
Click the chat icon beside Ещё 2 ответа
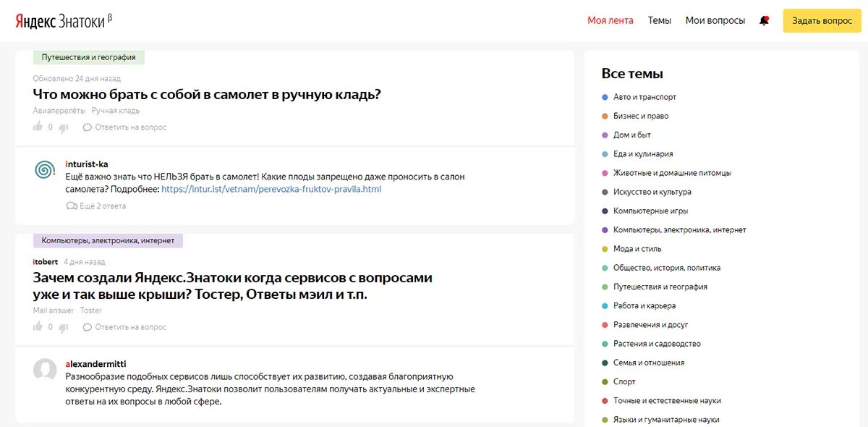point(71,206)
